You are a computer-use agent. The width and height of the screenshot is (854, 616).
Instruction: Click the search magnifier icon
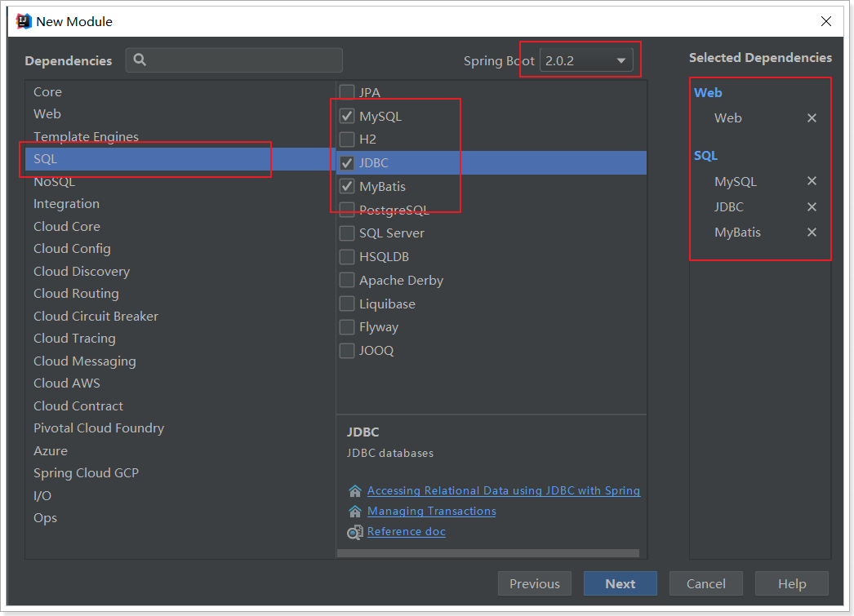click(140, 60)
